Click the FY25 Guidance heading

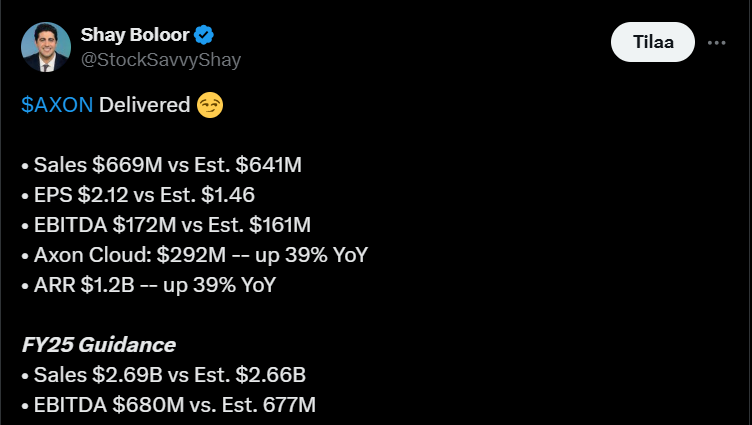98,345
